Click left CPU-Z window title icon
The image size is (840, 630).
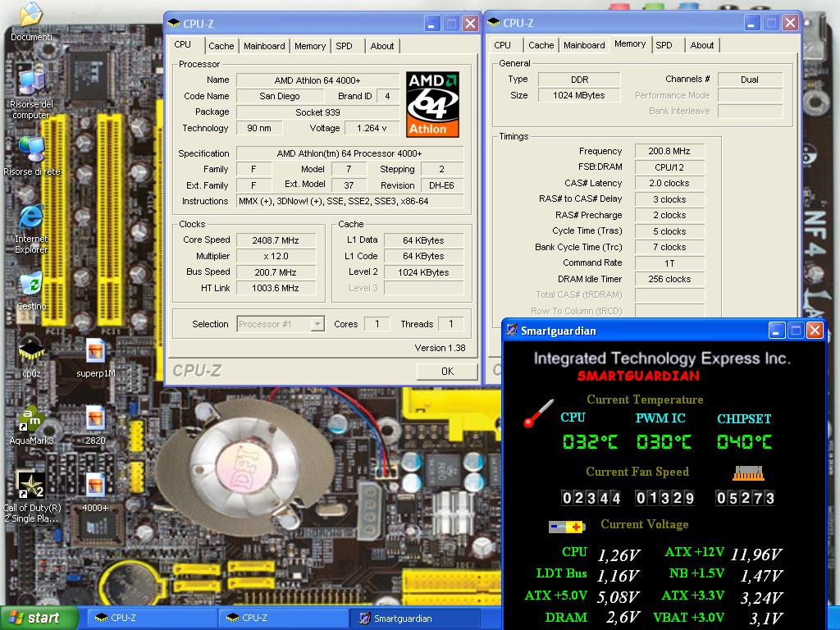click(174, 23)
